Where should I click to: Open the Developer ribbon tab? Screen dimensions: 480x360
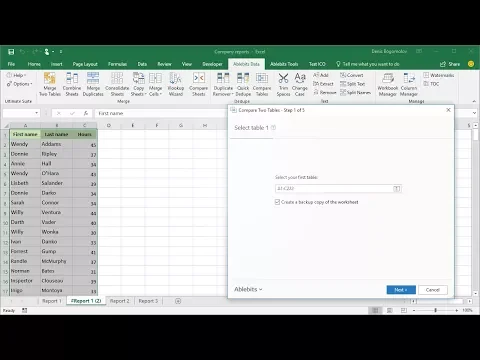click(212, 64)
